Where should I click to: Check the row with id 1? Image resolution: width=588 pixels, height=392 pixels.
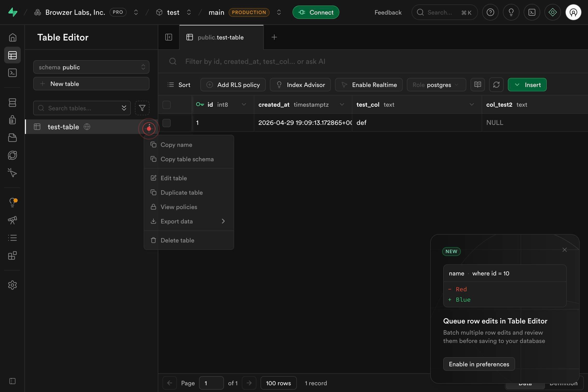point(167,123)
